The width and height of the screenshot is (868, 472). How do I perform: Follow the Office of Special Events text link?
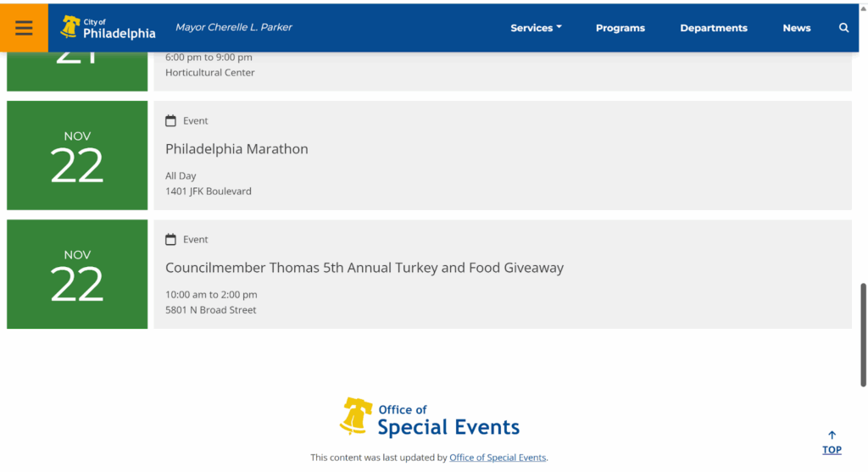498,458
